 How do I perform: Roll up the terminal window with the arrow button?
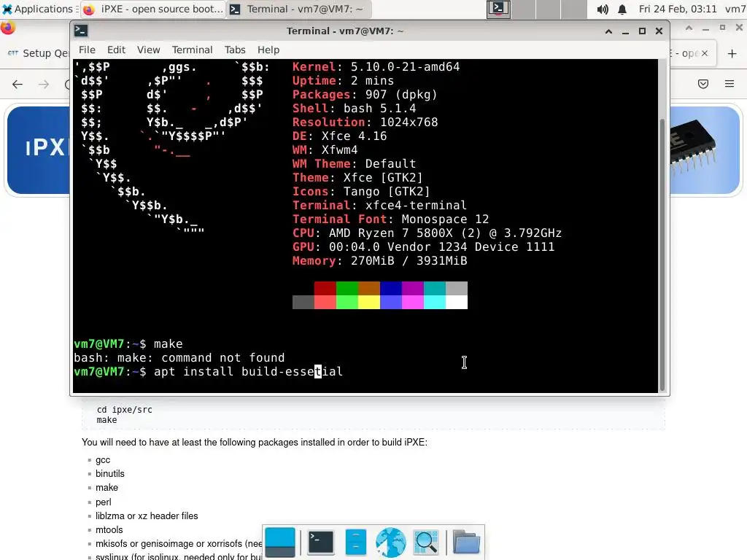608,31
